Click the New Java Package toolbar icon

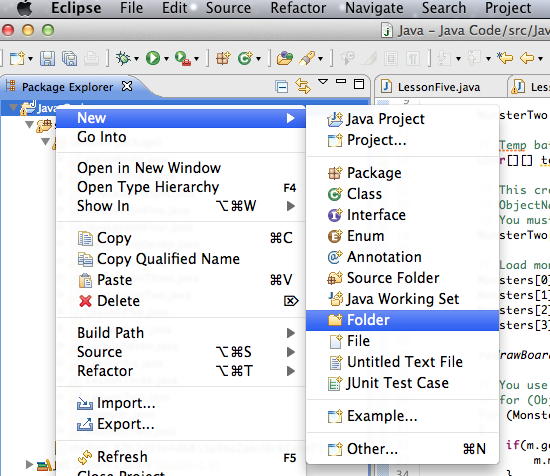223,58
